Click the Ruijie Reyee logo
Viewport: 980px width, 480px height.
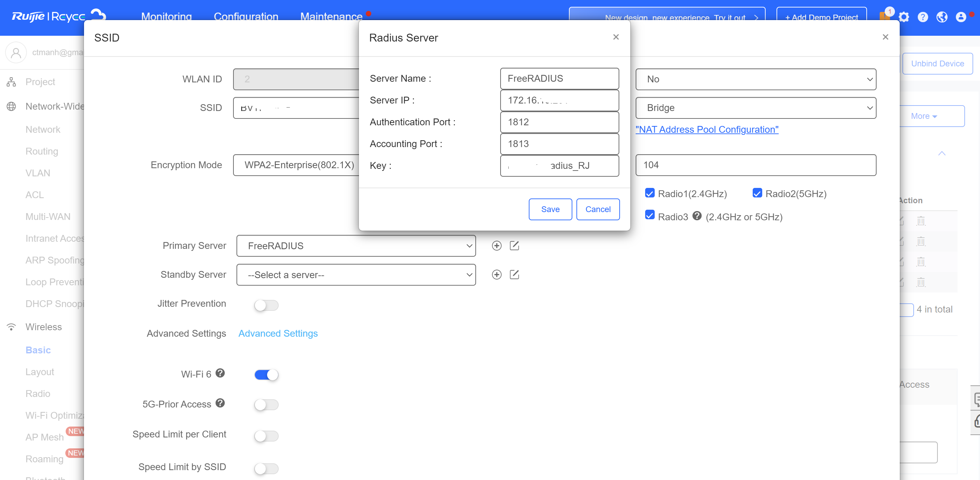coord(59,16)
